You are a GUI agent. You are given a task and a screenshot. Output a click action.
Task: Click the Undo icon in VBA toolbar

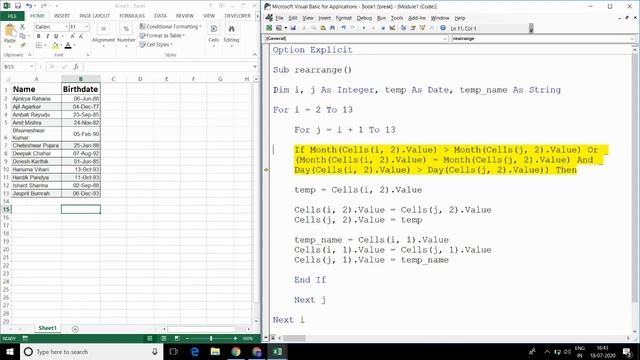pyautogui.click(x=343, y=28)
